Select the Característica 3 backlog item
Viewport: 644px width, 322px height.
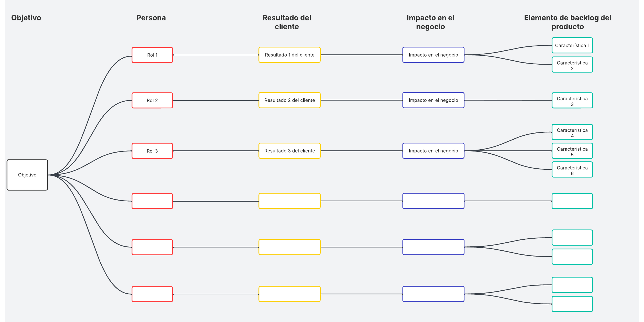(572, 101)
